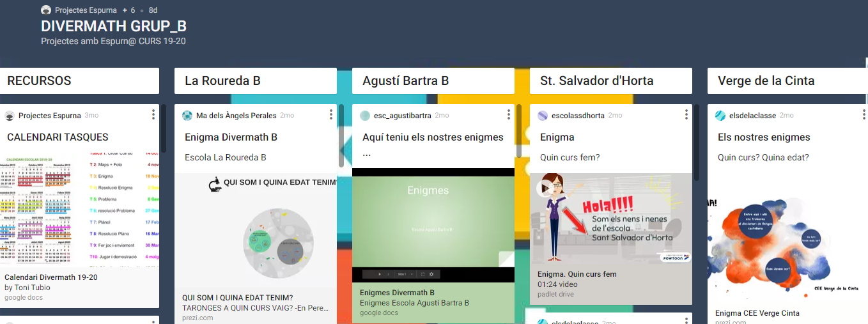Select the Agustí Bartra B column header
The width and height of the screenshot is (868, 324).
(433, 81)
